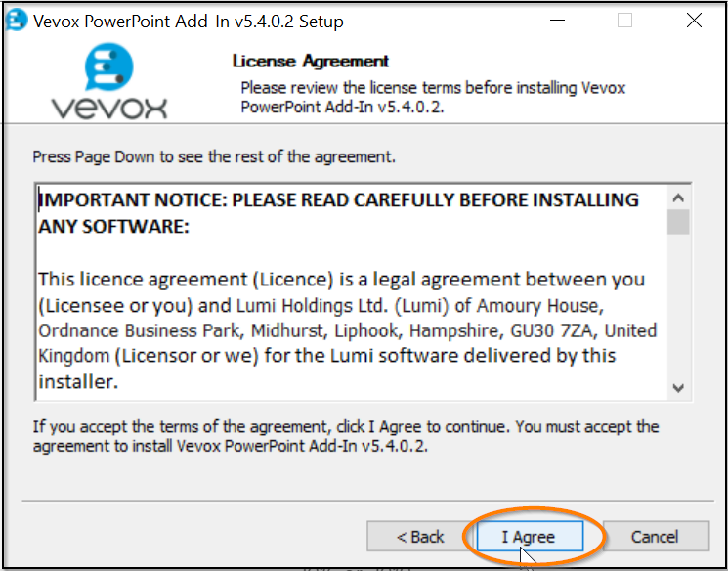728x571 pixels.
Task: Click the Vevox icon in the title bar
Action: tap(17, 21)
